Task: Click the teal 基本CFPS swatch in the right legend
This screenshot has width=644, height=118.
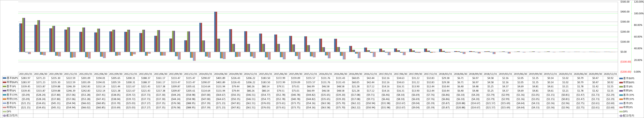Action: tap(621, 95)
